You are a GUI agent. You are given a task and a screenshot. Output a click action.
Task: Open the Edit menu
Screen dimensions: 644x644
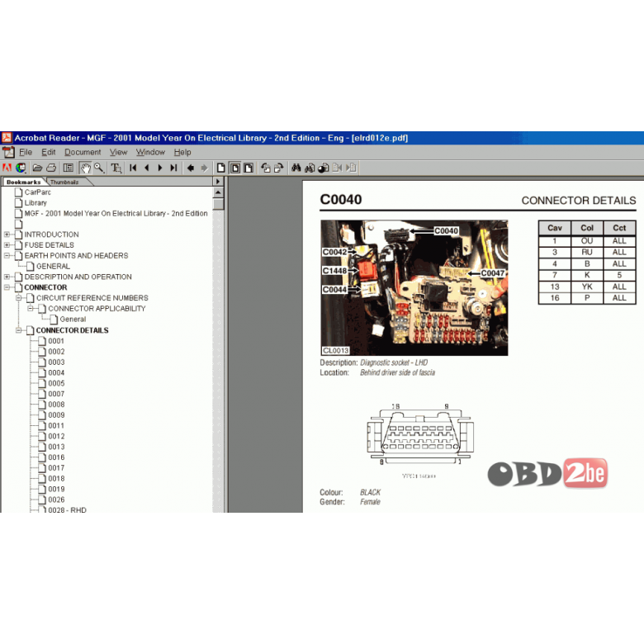[x=49, y=153]
